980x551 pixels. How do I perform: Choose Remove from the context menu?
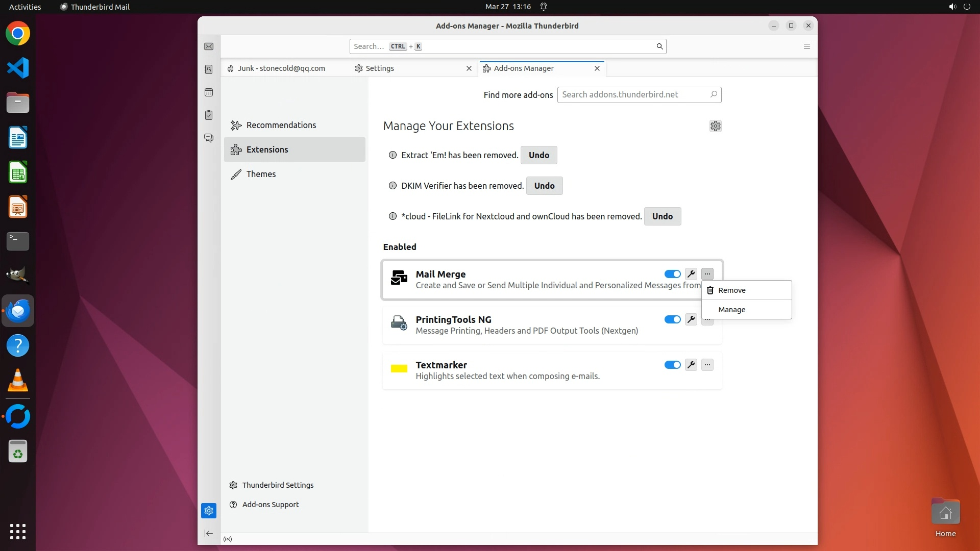(731, 290)
